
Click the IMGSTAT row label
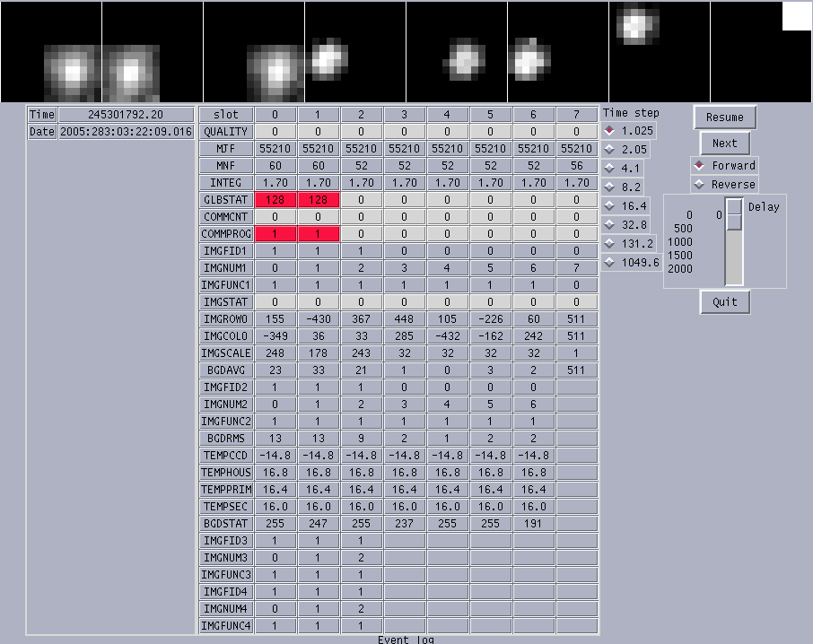226,302
